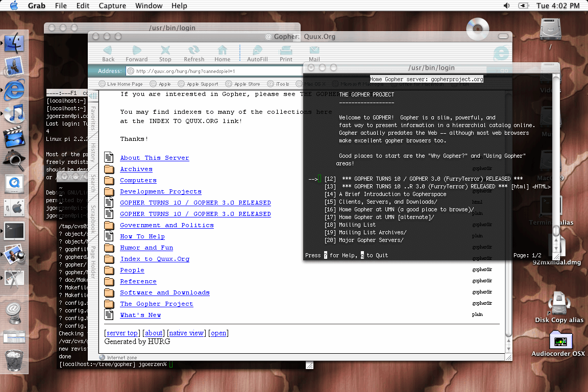This screenshot has height=392, width=588.
Task: Open the Window menu in menu bar
Action: pyautogui.click(x=149, y=6)
